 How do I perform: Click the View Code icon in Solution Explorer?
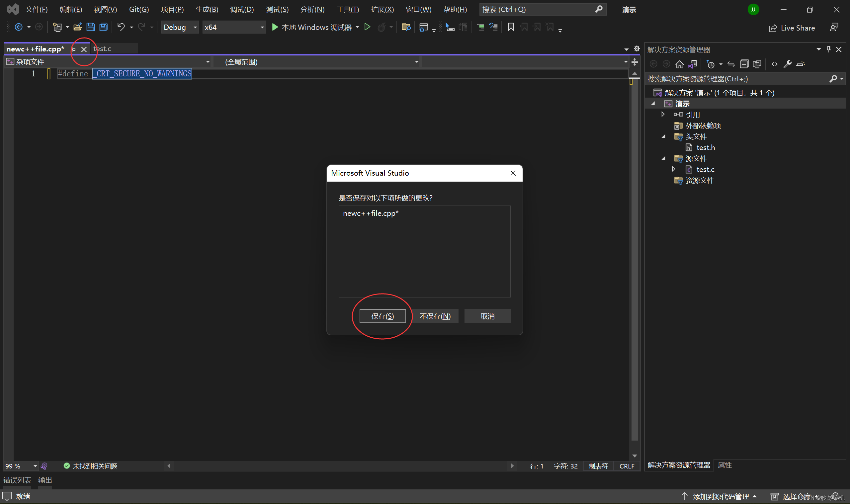775,64
